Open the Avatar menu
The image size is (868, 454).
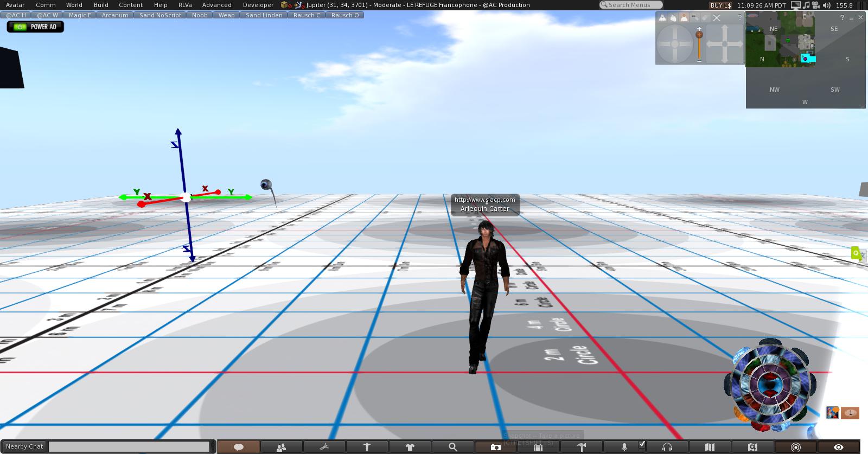(x=15, y=5)
